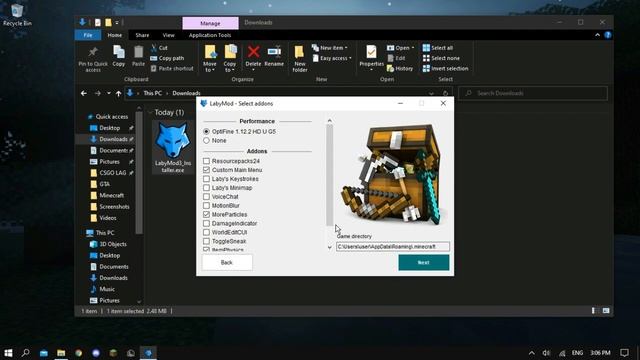Click the Manage contextual tab
Image resolution: width=640 pixels, height=360 pixels.
pos(210,23)
